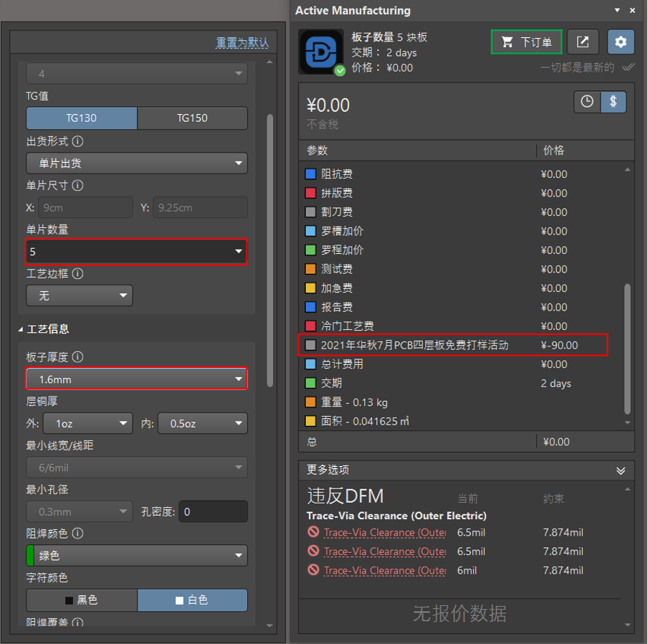Click the 孔密度 input field
This screenshot has height=644, width=648.
tap(213, 511)
